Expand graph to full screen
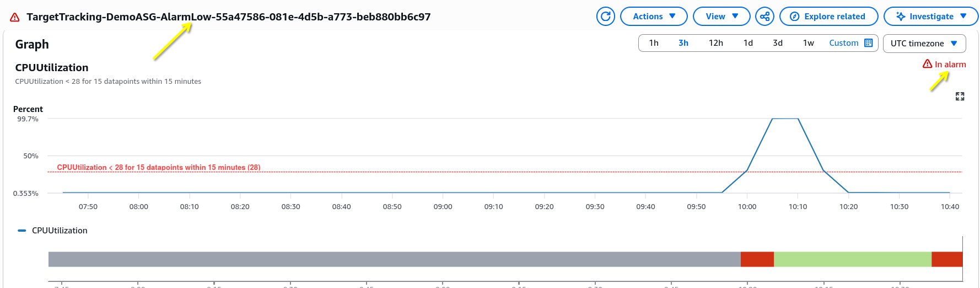The height and width of the screenshot is (288, 980). [x=960, y=96]
